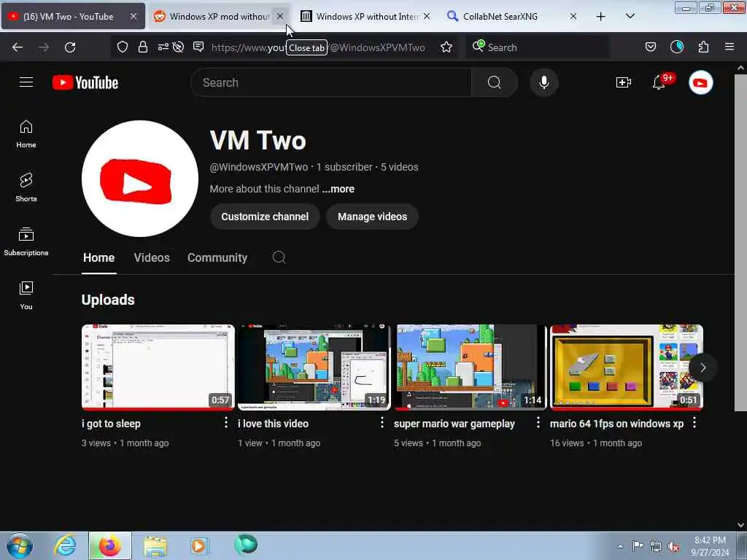
Task: Select the channel Home tab
Action: pos(98,257)
